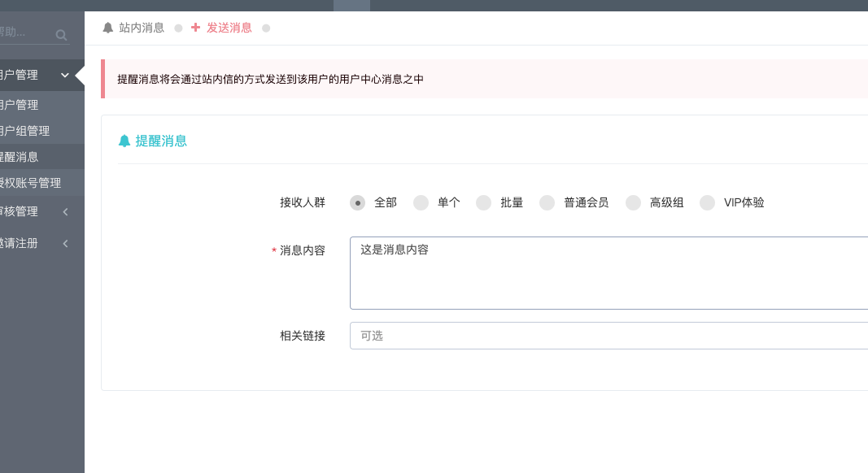The width and height of the screenshot is (868, 473).
Task: Collapse the 用户管理 sidebar section chevron
Action: 65,76
